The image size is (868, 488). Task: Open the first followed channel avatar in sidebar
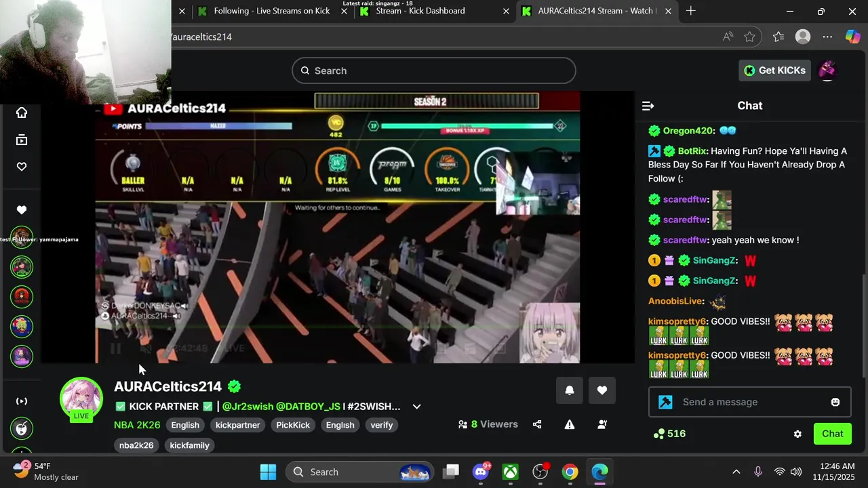pos(22,237)
